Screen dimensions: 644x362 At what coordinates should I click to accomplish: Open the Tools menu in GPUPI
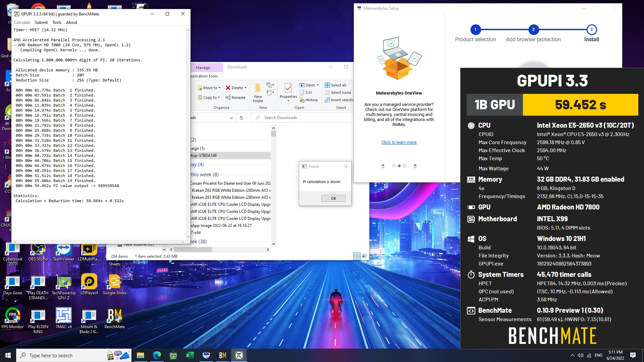coord(57,22)
